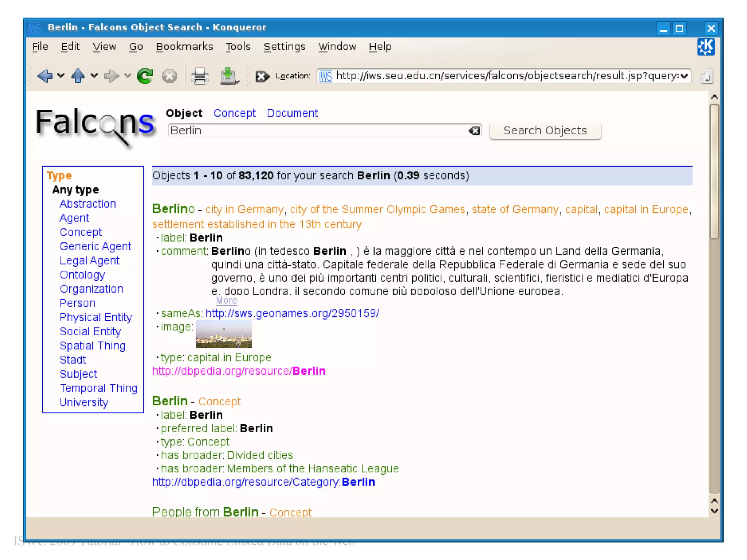Open the Up button dropdown arrow
This screenshot has width=747, height=560.
coord(94,76)
